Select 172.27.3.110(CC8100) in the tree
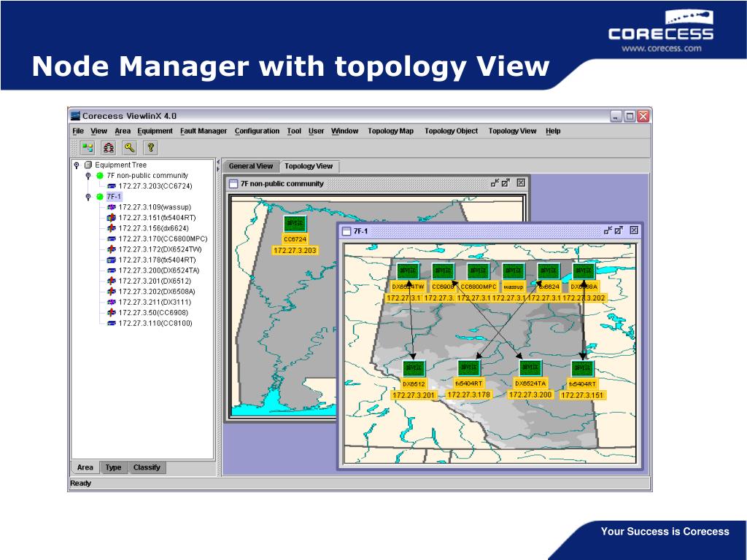Image resolution: width=747 pixels, height=560 pixels. 155,323
